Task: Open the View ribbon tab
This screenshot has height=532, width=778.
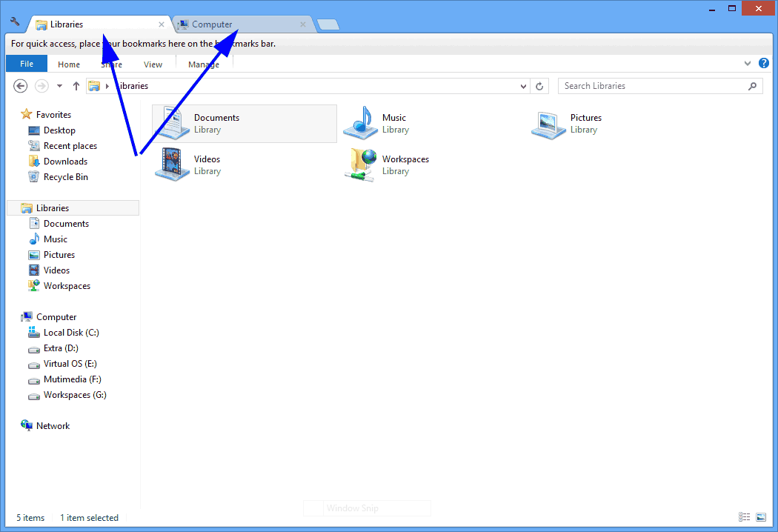Action: [153, 64]
